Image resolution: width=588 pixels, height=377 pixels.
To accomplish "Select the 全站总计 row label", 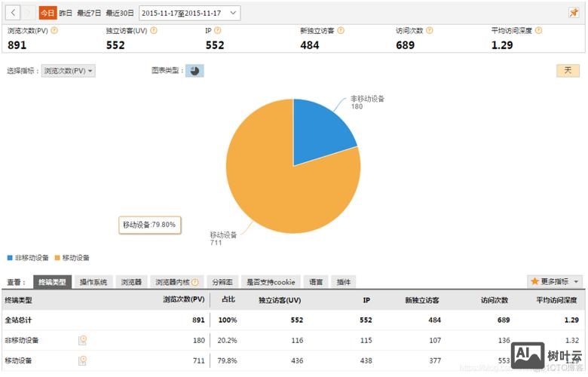I will tap(18, 320).
